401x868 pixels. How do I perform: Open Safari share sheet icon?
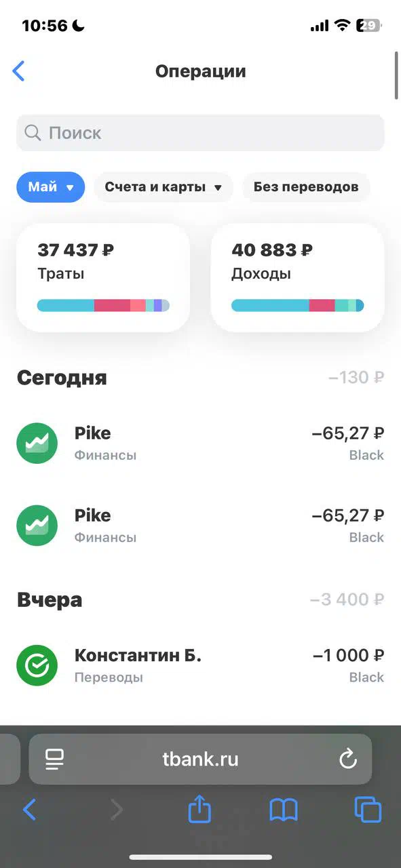coord(199,809)
